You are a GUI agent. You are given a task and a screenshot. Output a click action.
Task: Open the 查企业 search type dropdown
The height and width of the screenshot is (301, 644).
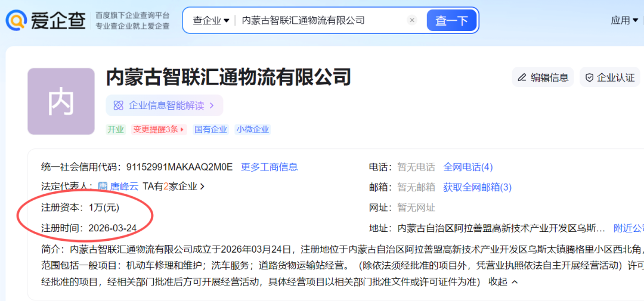[210, 20]
